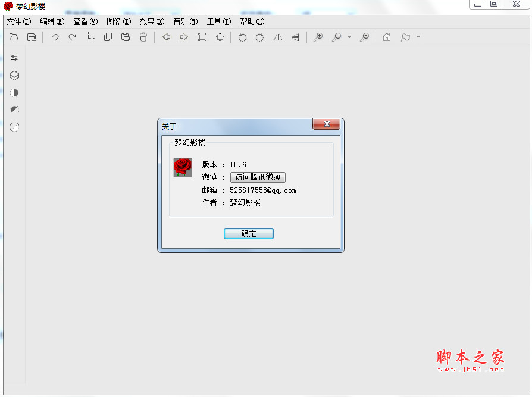
Task: Click the shaded diagonal circle sidebar icon
Action: (x=15, y=110)
